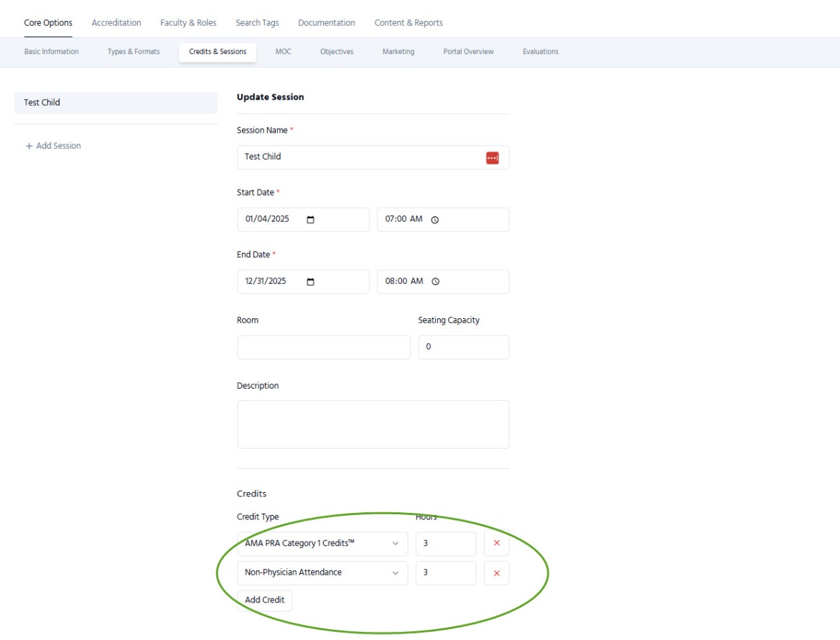Viewport: 840px width, 640px height.
Task: Click the clock icon in start time field
Action: pos(434,220)
